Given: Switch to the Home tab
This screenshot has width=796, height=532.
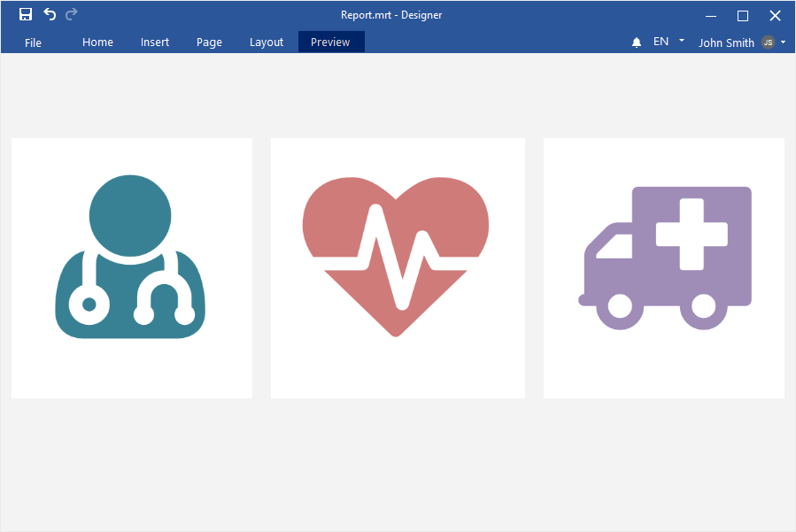Looking at the screenshot, I should [x=97, y=42].
